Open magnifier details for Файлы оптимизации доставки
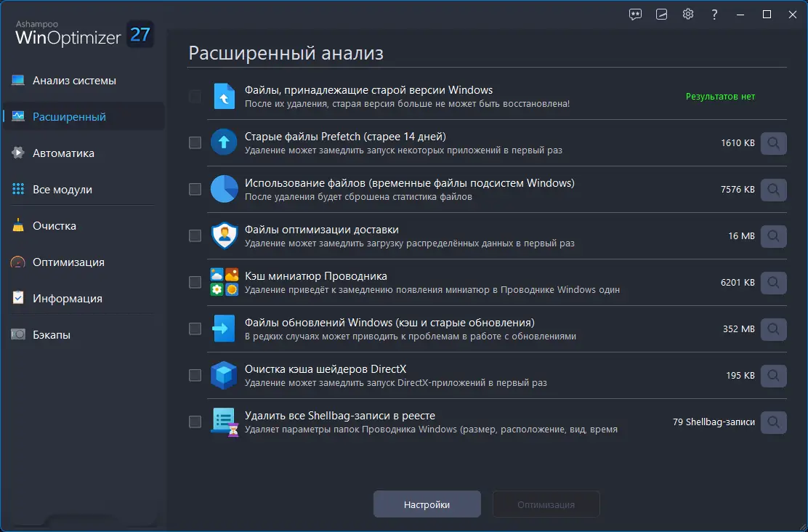 tap(772, 236)
